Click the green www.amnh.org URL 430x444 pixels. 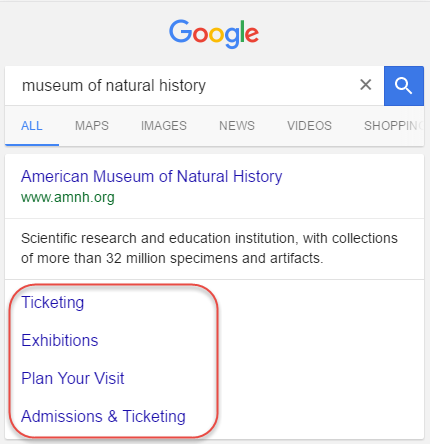[x=68, y=197]
